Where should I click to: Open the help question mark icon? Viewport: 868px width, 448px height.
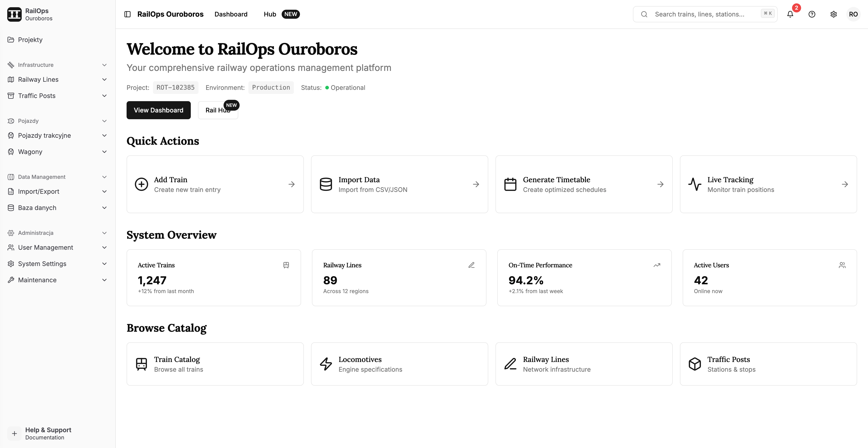coord(812,14)
